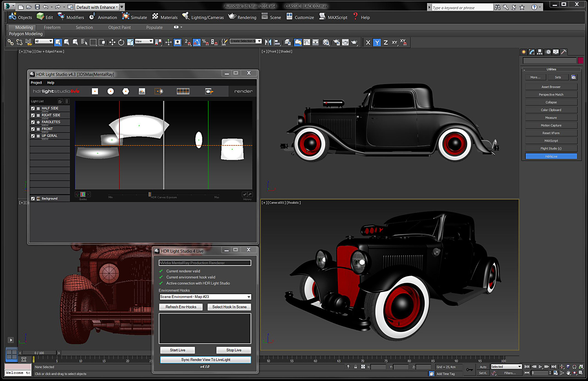Viewport: 588px width, 381px height.
Task: Click the picture light icon
Action: pyautogui.click(x=142, y=91)
